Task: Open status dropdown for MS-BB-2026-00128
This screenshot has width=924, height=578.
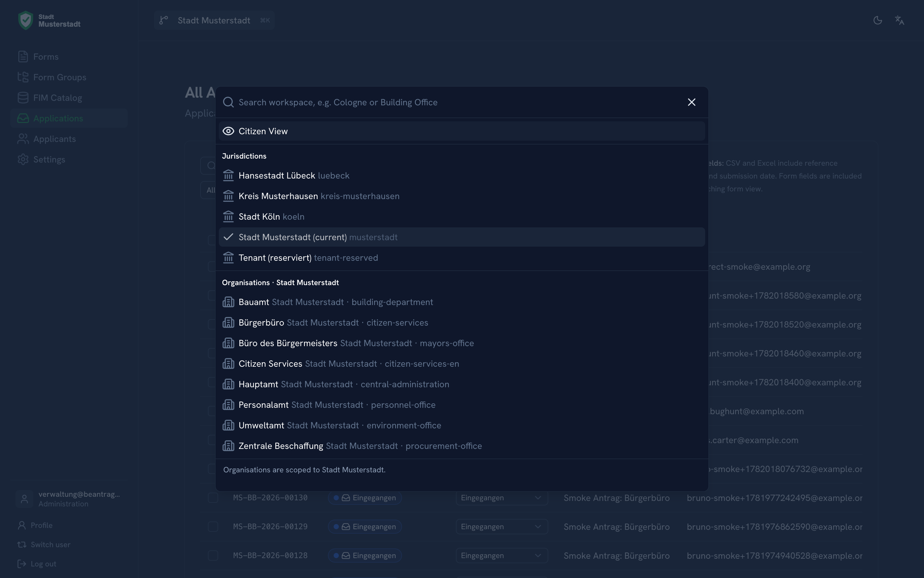Action: 502,556
